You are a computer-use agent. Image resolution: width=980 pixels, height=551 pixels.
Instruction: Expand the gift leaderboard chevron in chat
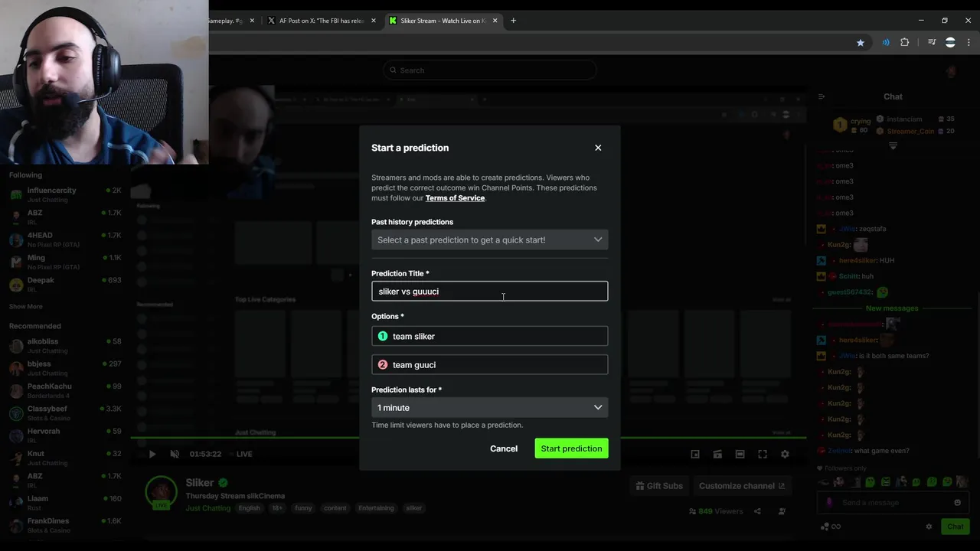click(893, 145)
